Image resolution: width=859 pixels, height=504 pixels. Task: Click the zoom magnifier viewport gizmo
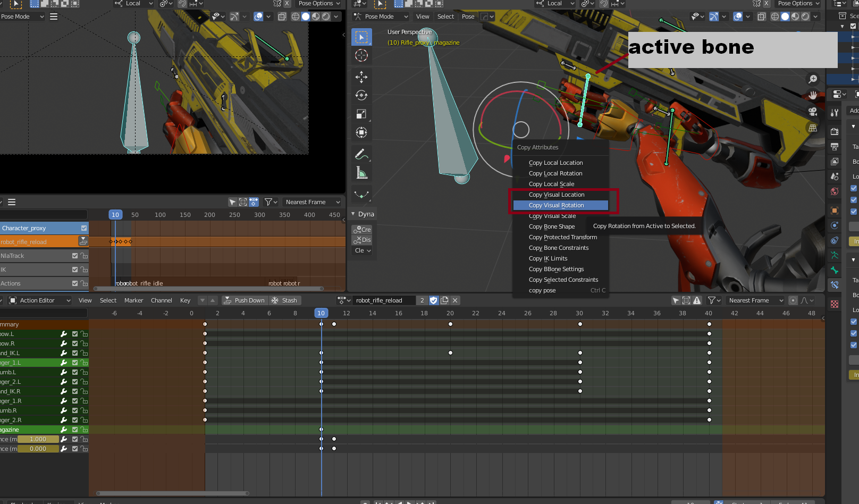click(x=813, y=79)
